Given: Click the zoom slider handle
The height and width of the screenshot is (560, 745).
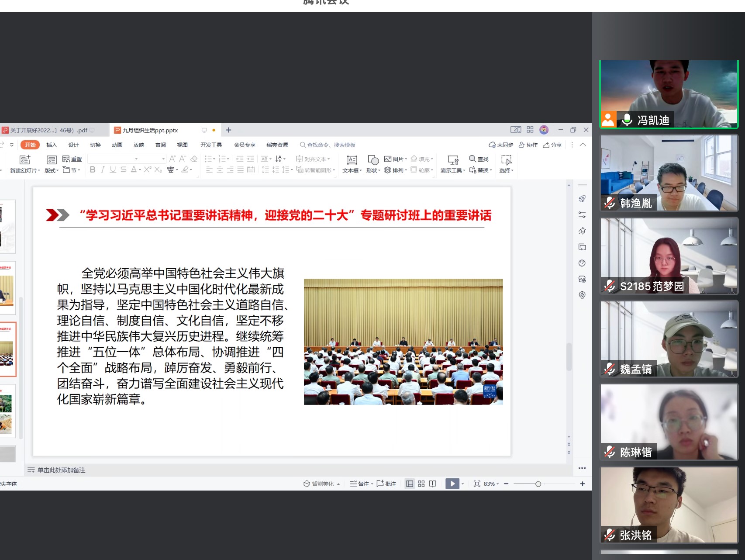Looking at the screenshot, I should (538, 484).
